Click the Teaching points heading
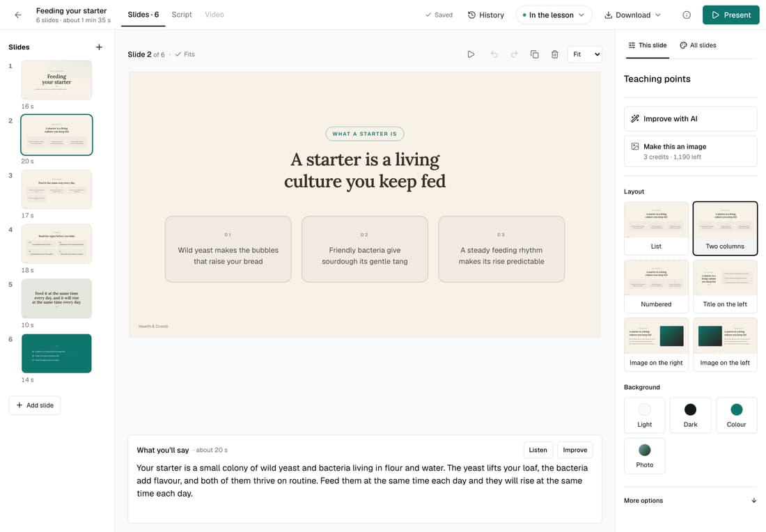766x532 pixels. pos(657,79)
